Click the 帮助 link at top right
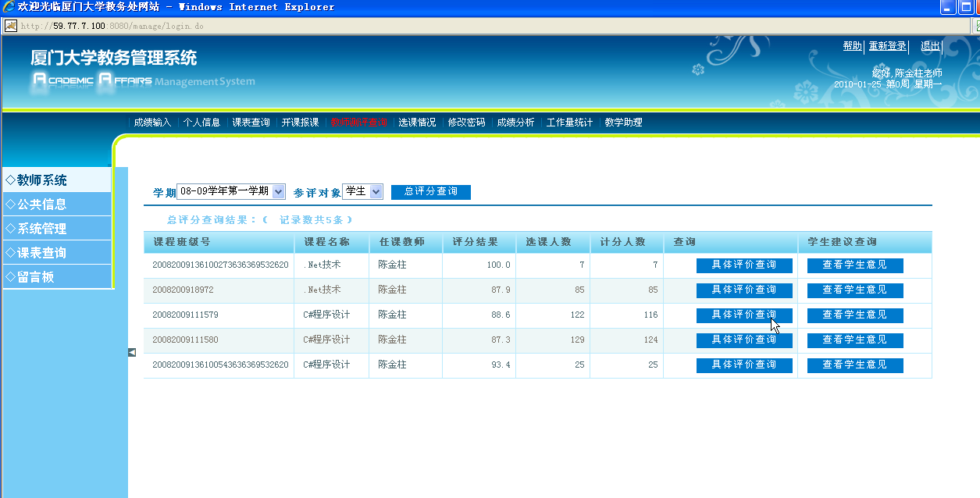 pyautogui.click(x=852, y=46)
